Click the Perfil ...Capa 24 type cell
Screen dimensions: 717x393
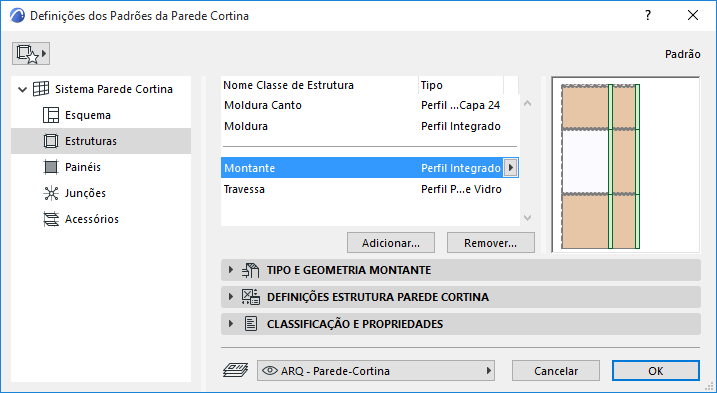click(460, 105)
